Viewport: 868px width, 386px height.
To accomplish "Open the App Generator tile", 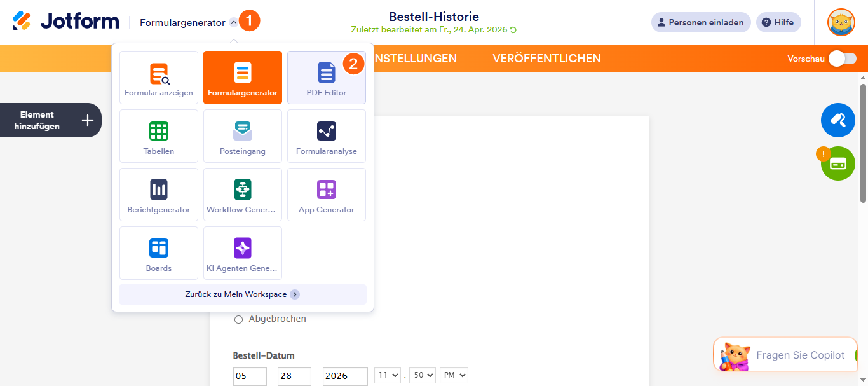I will 327,195.
